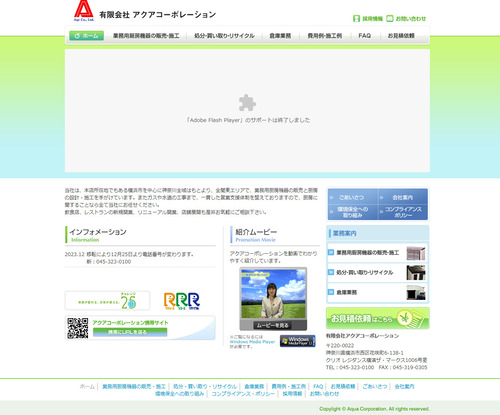
Task: Open the 費用例・施工例 navigation item
Action: click(325, 36)
